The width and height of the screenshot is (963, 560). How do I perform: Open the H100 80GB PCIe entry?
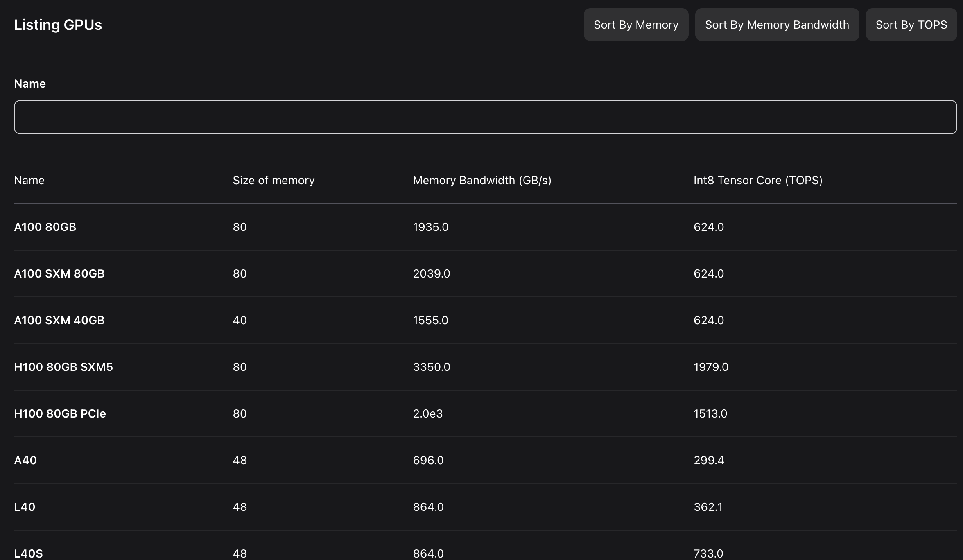(x=60, y=414)
